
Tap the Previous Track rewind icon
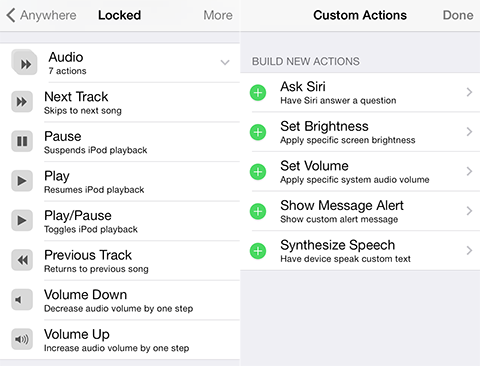point(22,260)
